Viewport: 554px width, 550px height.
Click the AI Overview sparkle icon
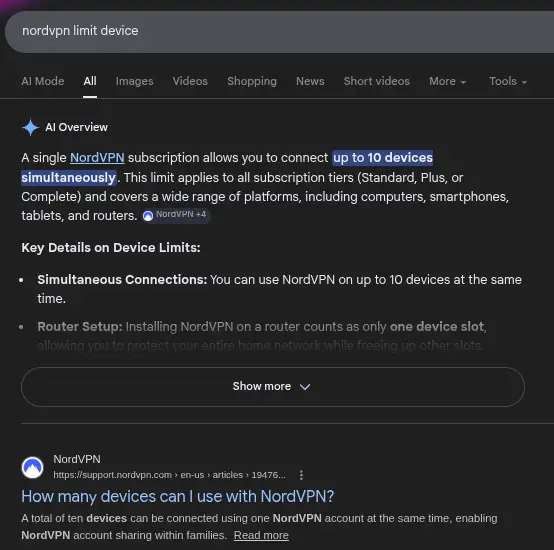30,127
